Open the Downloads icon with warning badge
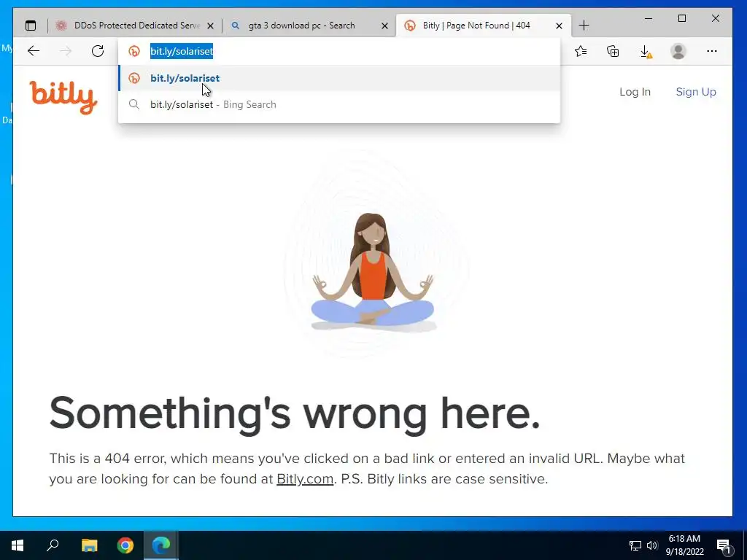 pos(646,52)
